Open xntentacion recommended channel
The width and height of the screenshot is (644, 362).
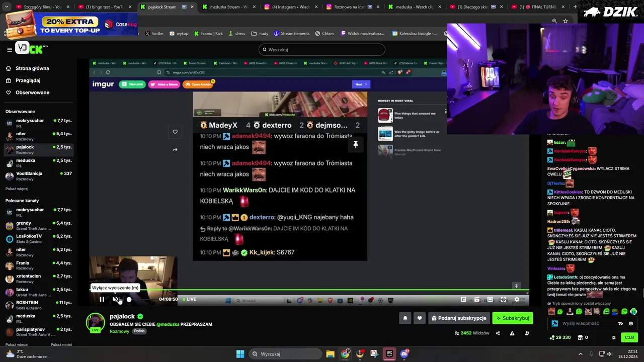coord(39,279)
